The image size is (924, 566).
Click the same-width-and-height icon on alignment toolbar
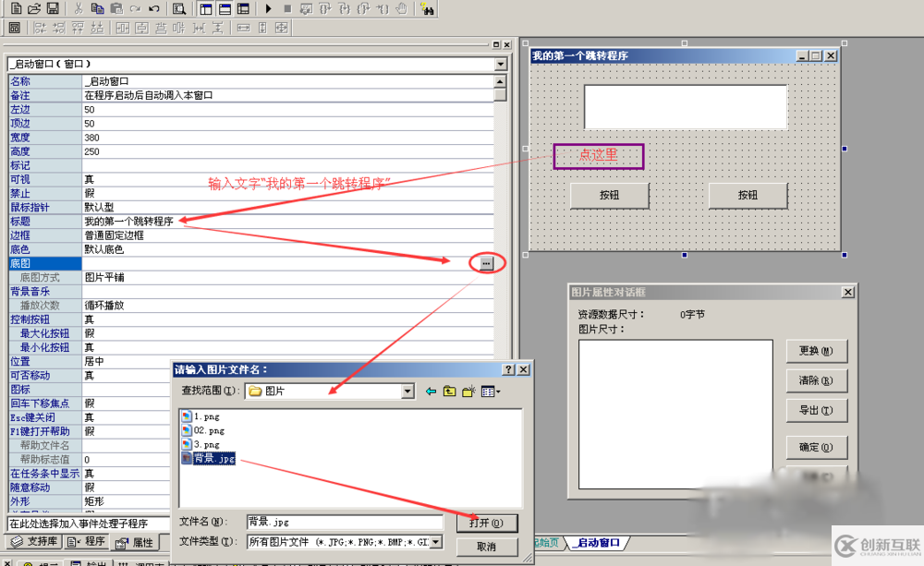(x=282, y=28)
